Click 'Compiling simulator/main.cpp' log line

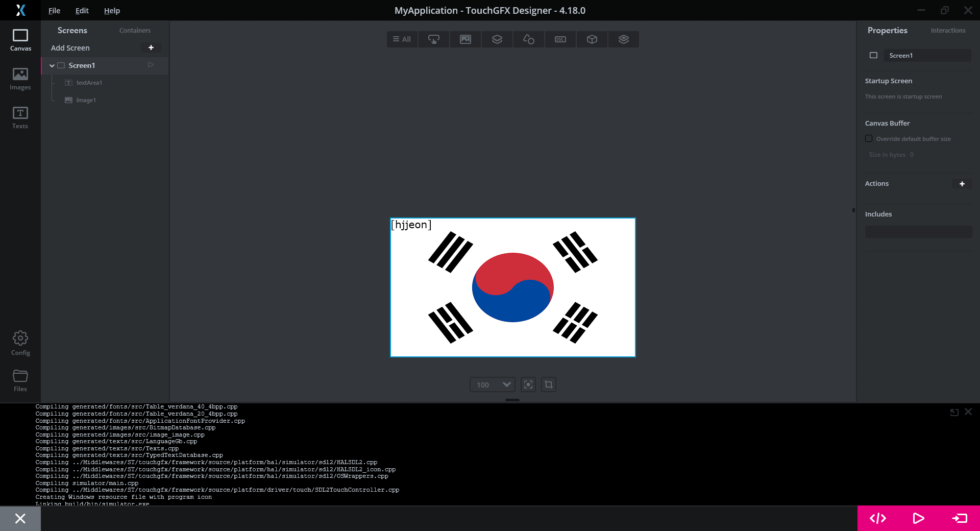pos(87,483)
